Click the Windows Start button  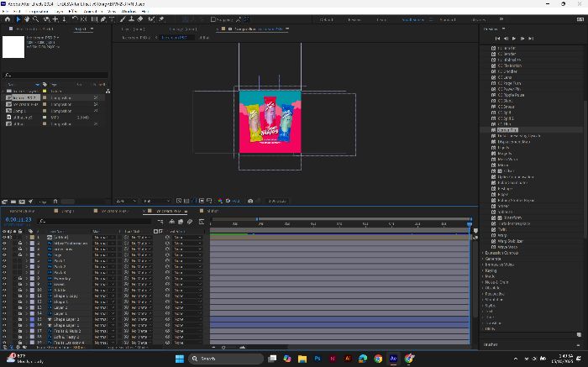180,359
